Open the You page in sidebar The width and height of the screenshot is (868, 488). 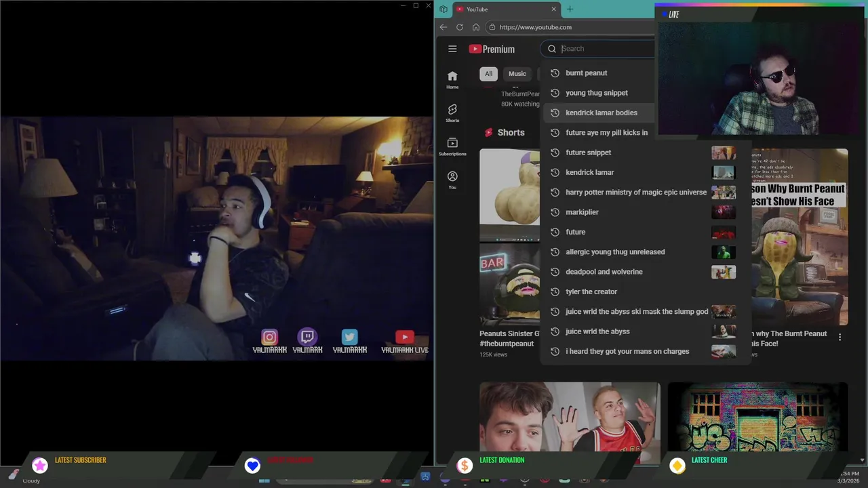click(452, 180)
